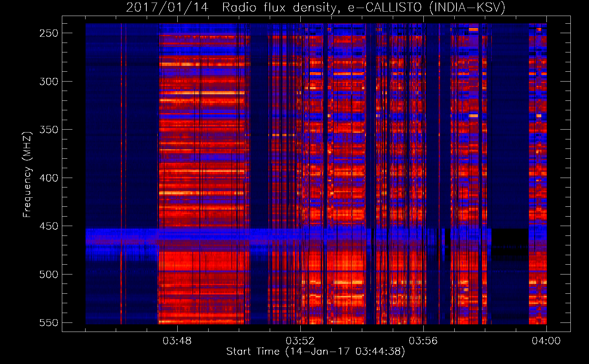589x364 pixels.
Task: Click the 'Frequency (MHZ)' axis label
Action: [27, 174]
